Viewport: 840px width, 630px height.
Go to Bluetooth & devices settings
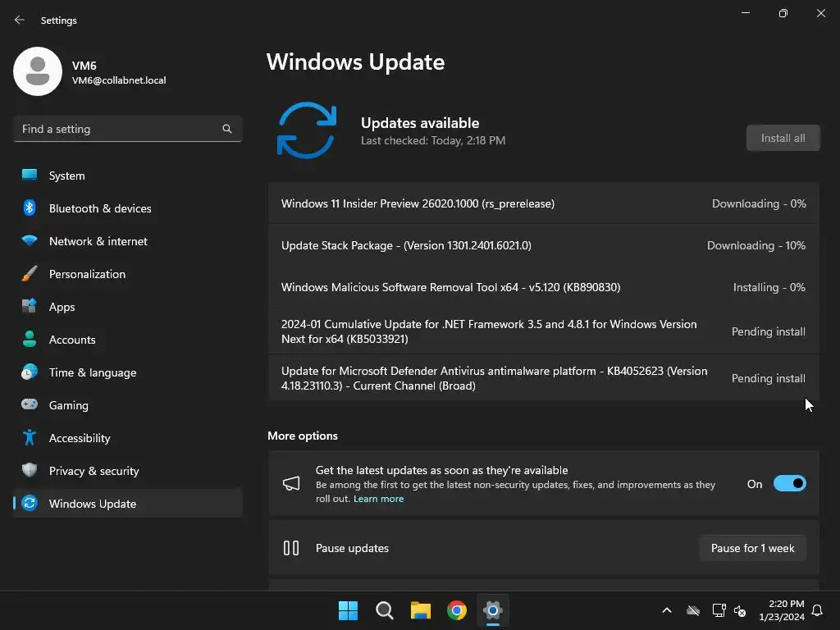point(128,208)
